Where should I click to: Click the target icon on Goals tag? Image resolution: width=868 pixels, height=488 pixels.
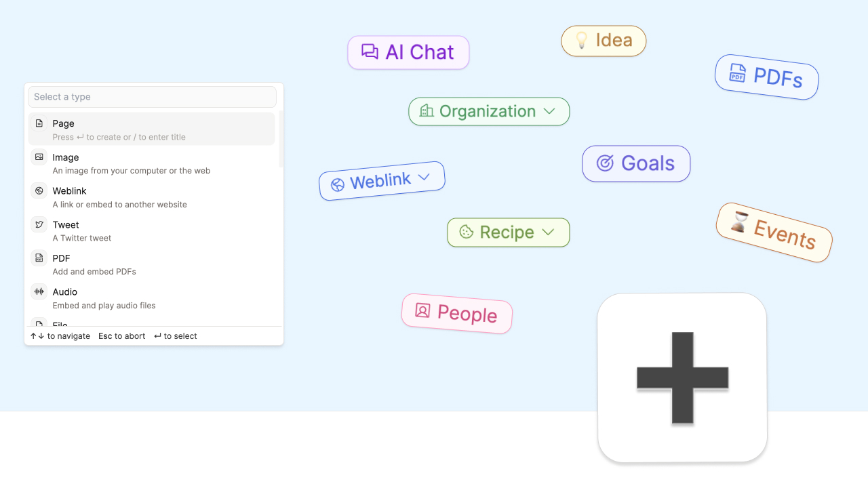point(605,163)
